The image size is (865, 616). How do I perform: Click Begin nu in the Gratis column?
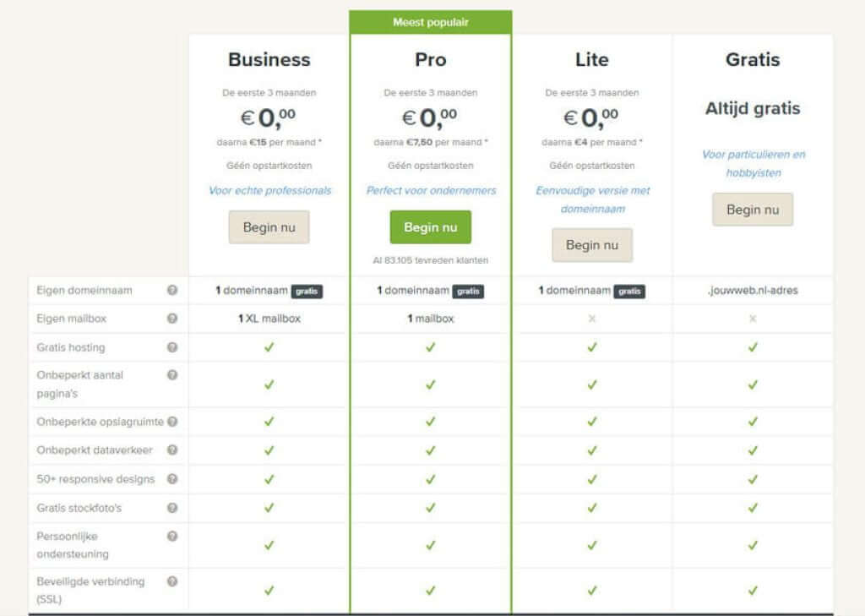pos(753,209)
